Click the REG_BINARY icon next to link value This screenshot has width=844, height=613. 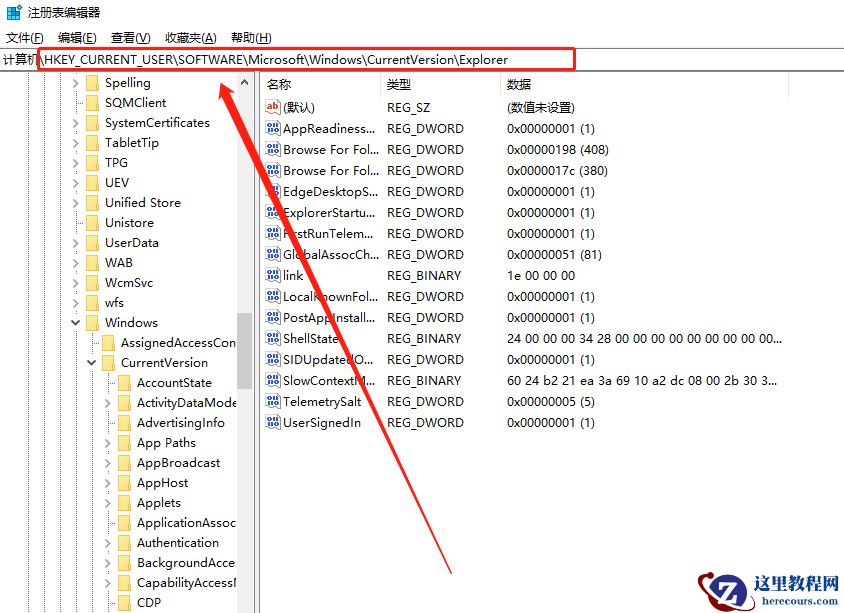point(273,275)
